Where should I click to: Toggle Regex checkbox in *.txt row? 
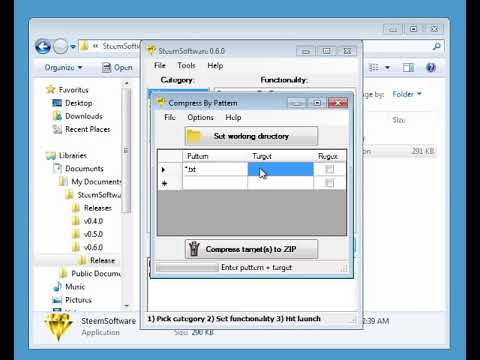click(329, 169)
